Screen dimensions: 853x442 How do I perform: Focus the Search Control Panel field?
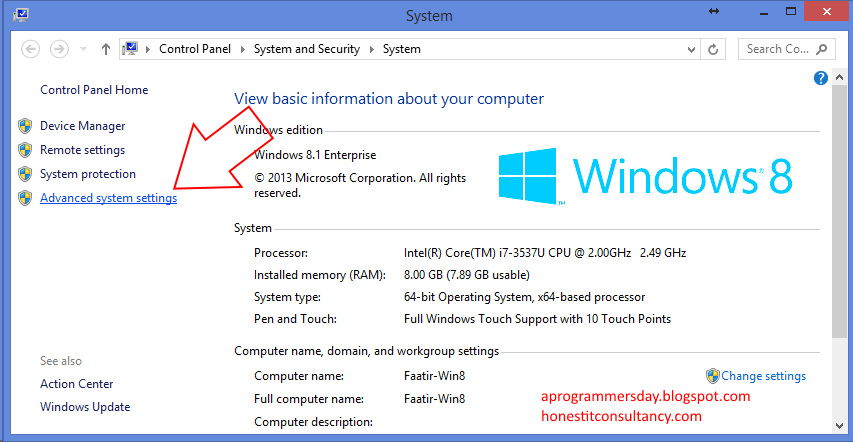(x=787, y=49)
